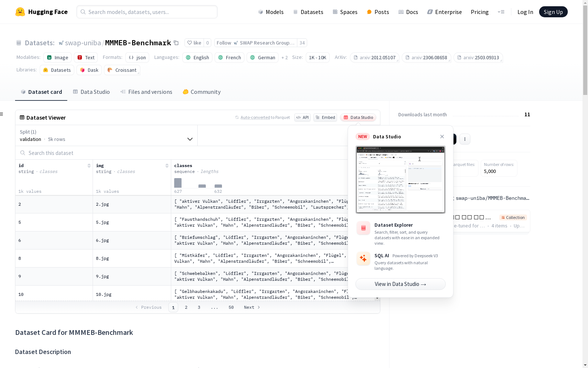Go to the Next page

click(252, 307)
